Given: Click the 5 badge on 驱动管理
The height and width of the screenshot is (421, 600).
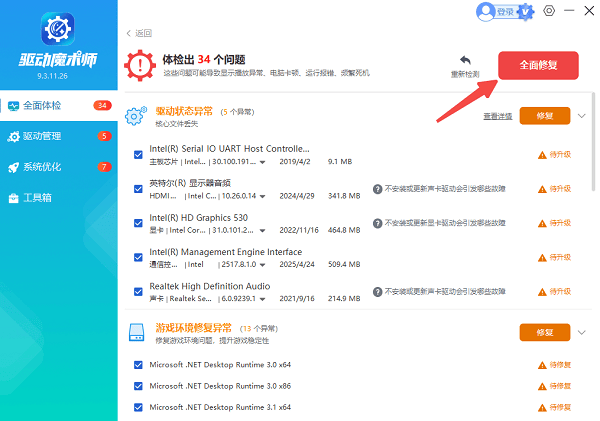Looking at the screenshot, I should (x=104, y=136).
